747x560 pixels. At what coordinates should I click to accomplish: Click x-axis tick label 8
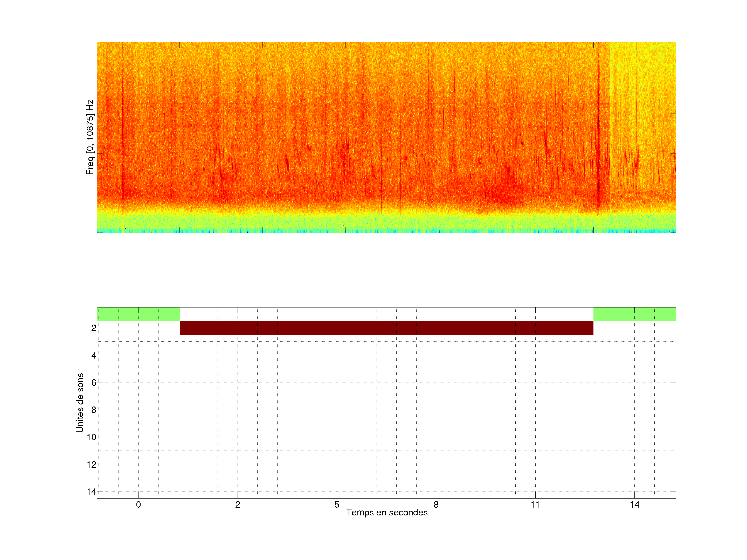436,505
